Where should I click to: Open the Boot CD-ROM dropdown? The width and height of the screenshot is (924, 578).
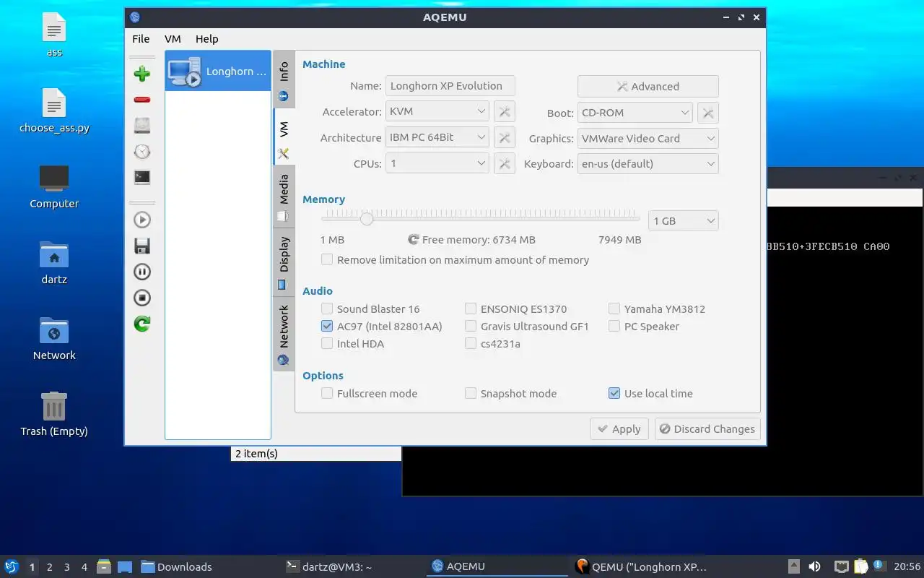(x=635, y=112)
